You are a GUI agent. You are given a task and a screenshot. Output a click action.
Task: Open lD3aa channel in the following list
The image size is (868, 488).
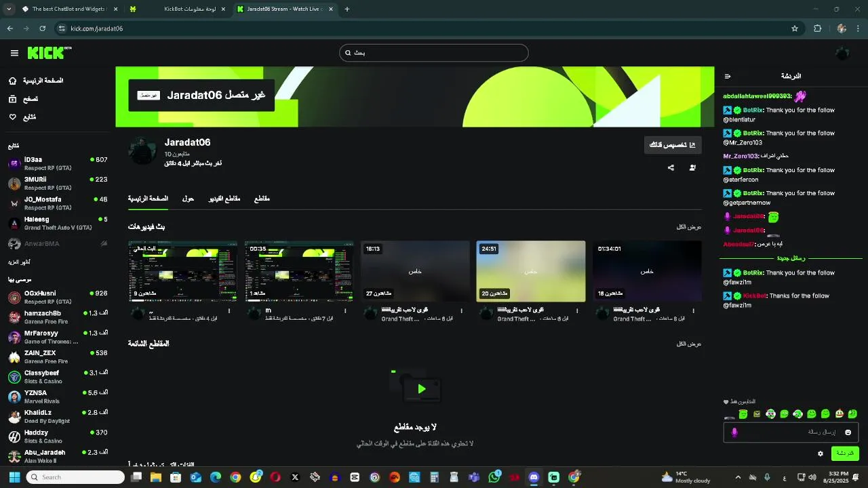[58, 163]
